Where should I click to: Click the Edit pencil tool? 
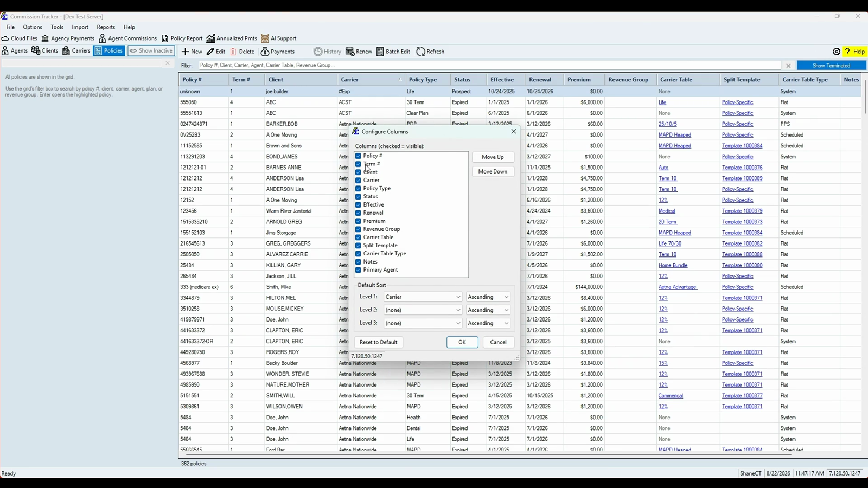216,52
